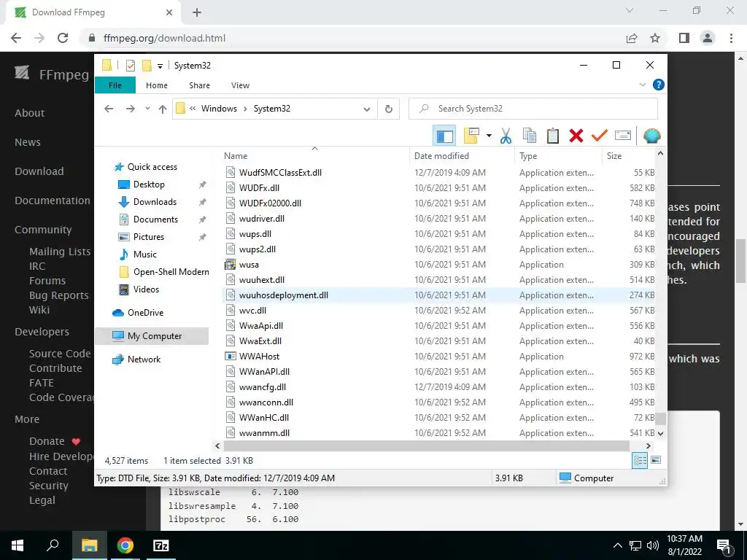Sort by the Size column header

coord(629,156)
